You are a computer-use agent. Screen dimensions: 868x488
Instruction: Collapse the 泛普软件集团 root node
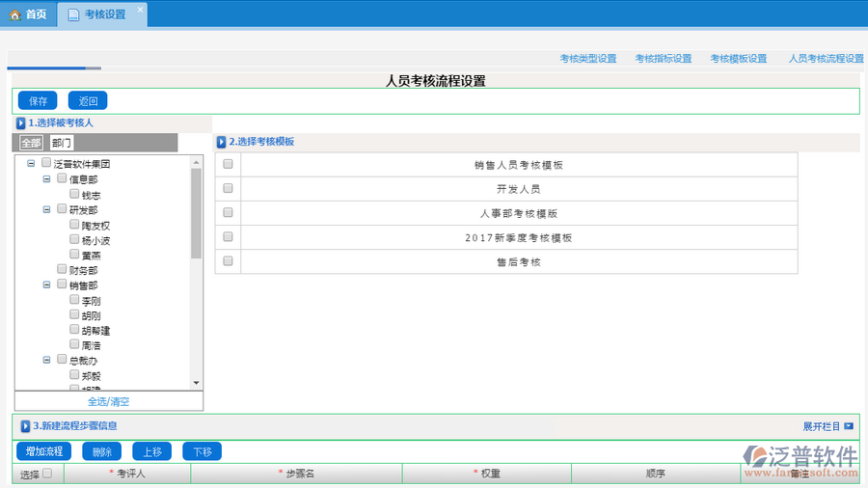tap(31, 164)
